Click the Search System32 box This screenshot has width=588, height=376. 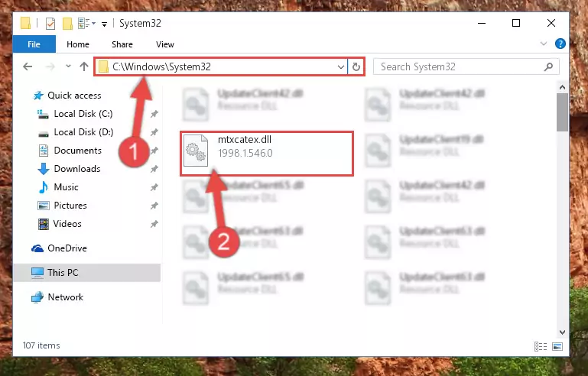point(466,67)
